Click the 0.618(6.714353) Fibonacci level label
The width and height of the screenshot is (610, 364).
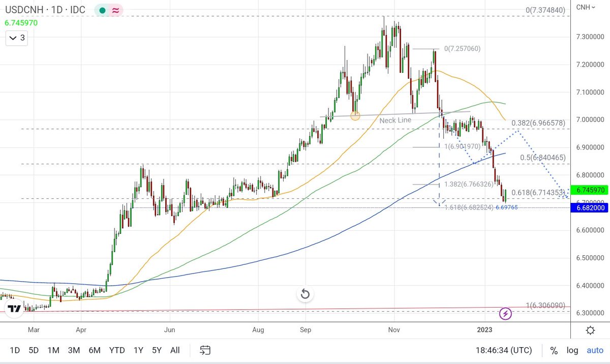coord(538,192)
